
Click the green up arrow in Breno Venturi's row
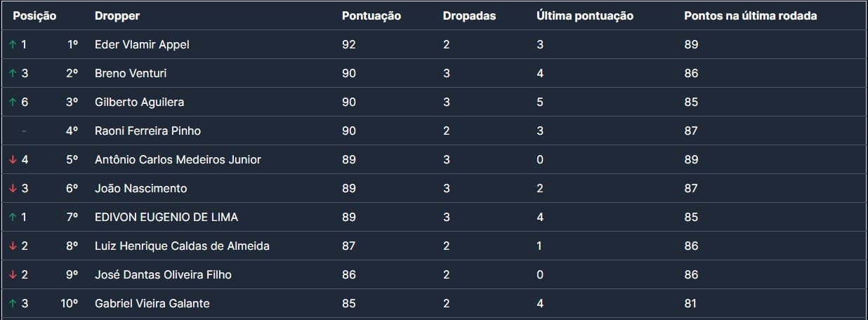(12, 74)
